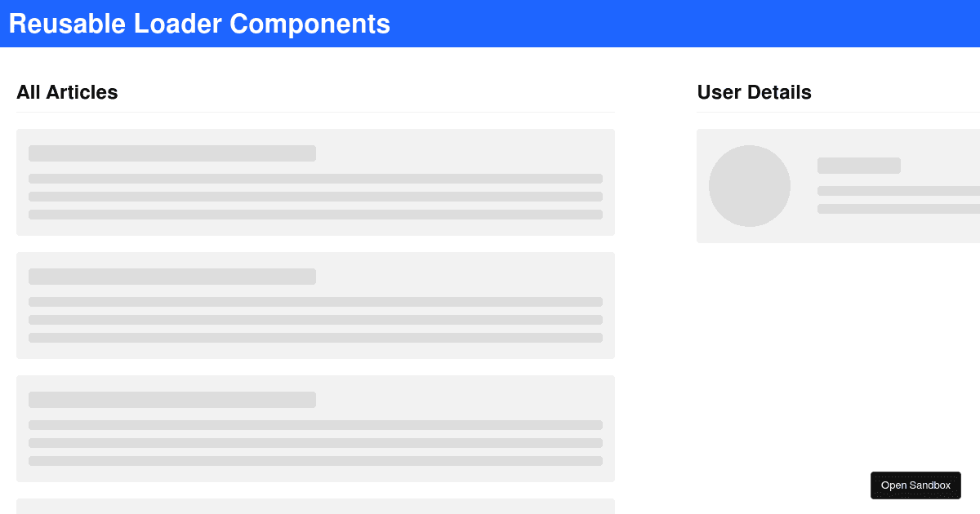Click the circular avatar placeholder icon
This screenshot has height=514, width=980.
750,186
